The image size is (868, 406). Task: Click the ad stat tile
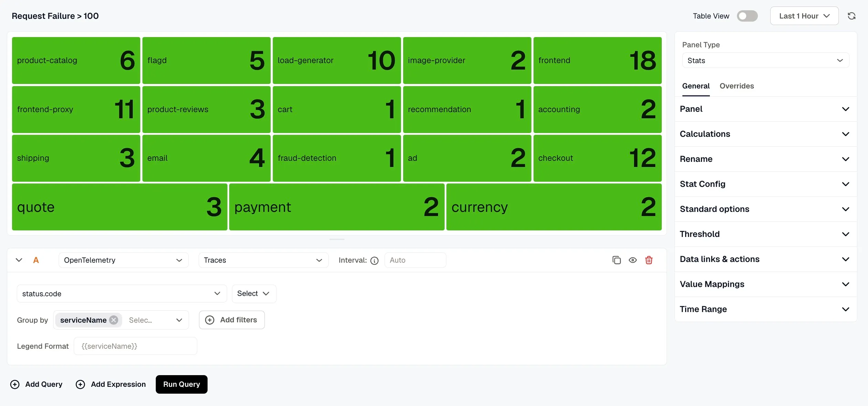[467, 158]
